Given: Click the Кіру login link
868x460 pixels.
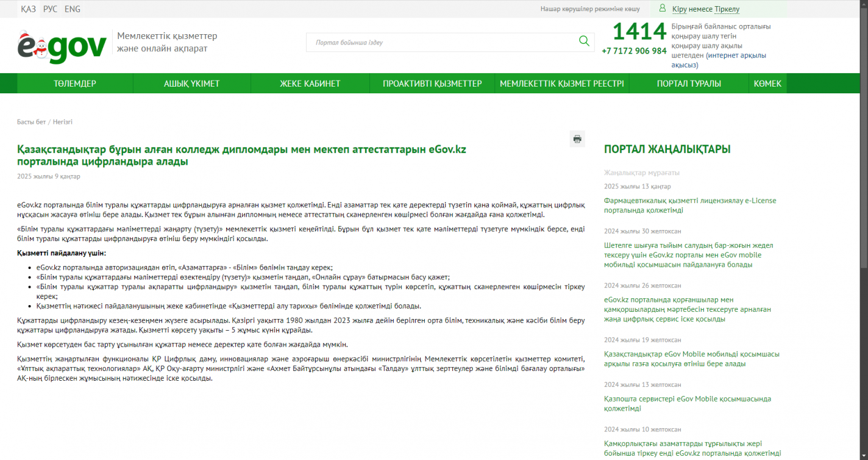Looking at the screenshot, I should pos(680,9).
